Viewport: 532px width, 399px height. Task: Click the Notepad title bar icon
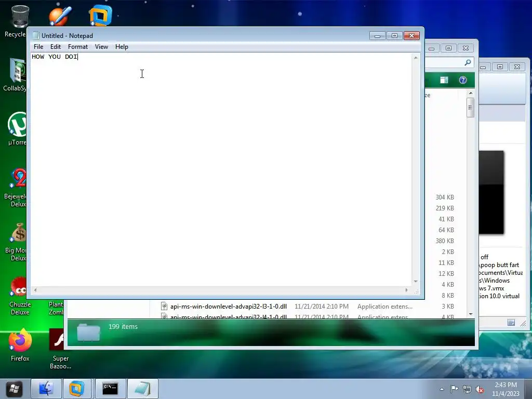pyautogui.click(x=36, y=36)
